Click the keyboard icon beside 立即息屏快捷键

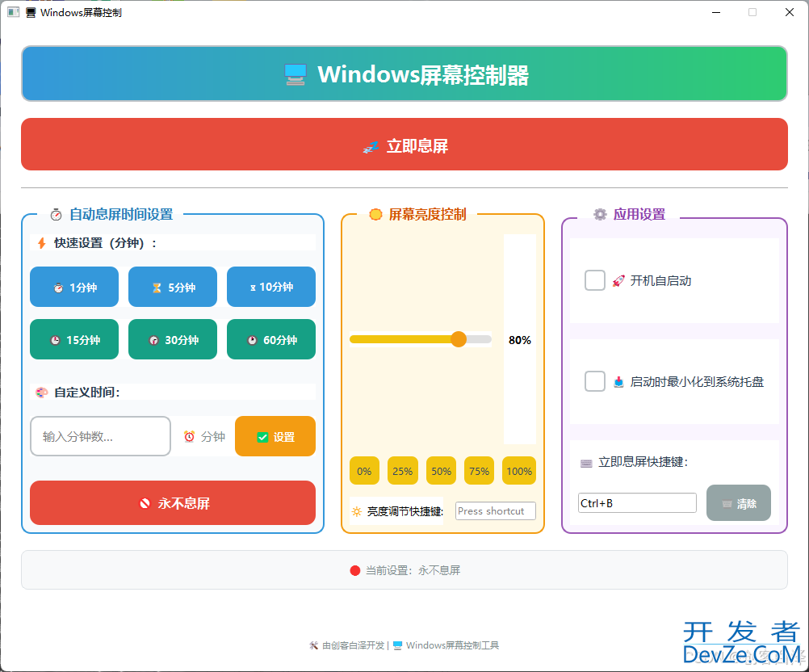tap(586, 463)
